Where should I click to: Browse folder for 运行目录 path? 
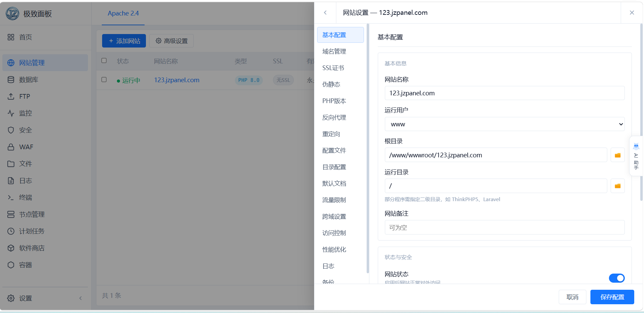pyautogui.click(x=618, y=186)
